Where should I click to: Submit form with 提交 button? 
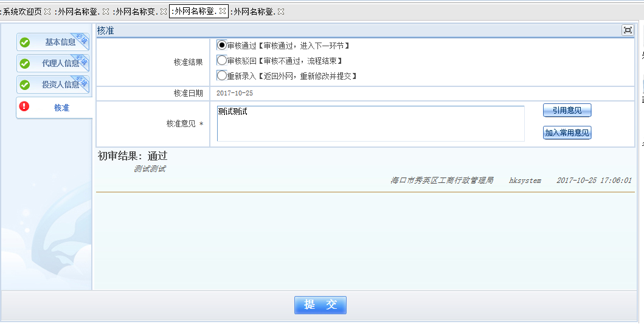320,305
